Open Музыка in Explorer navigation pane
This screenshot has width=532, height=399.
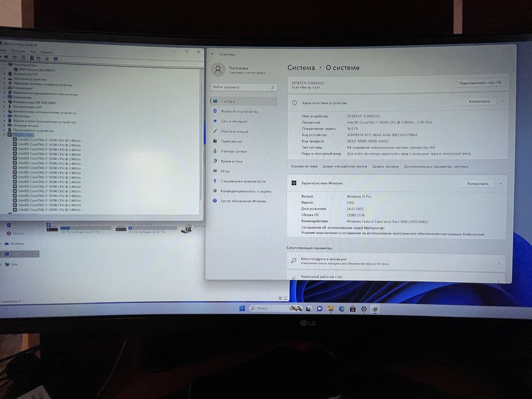(15, 234)
